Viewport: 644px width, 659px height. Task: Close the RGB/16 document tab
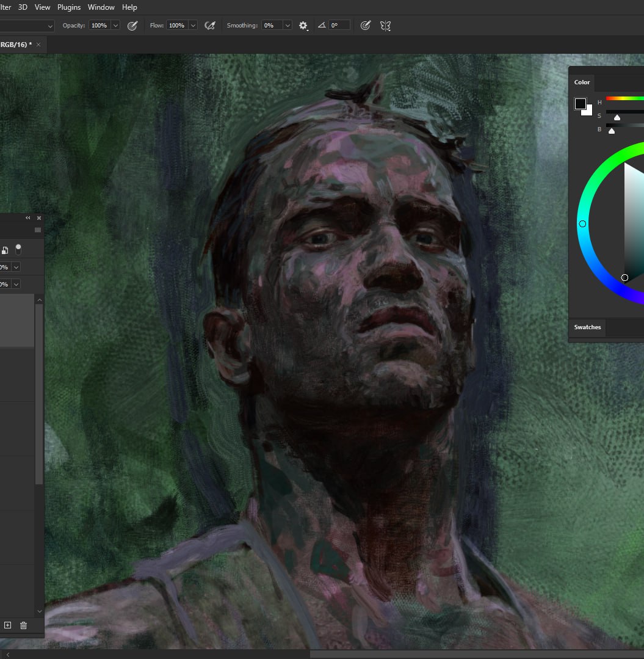[38, 45]
